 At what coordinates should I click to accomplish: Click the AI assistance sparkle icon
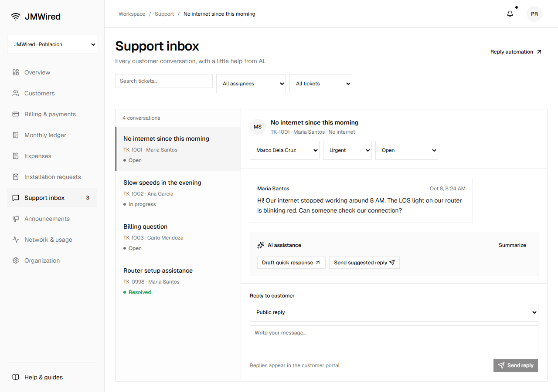tap(261, 245)
